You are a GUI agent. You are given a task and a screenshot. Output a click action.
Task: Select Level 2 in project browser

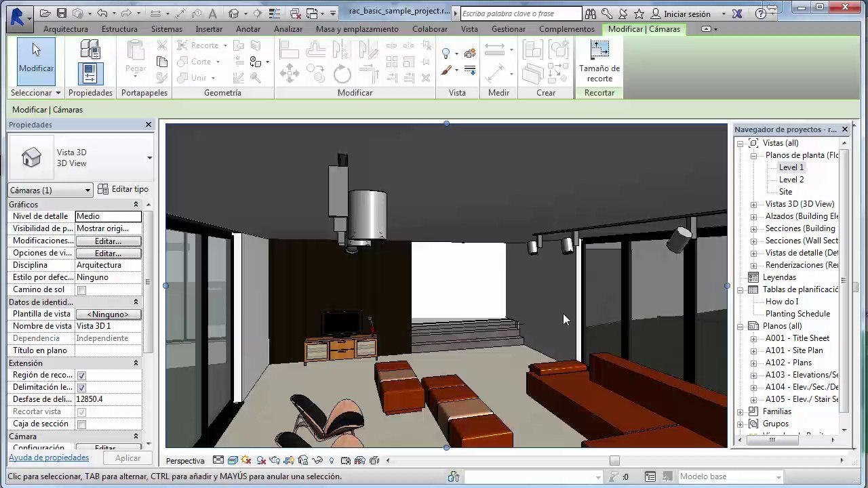(791, 180)
